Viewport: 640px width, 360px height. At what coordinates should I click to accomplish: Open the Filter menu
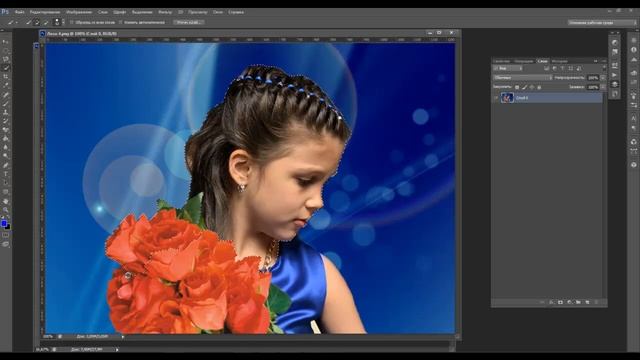165,12
